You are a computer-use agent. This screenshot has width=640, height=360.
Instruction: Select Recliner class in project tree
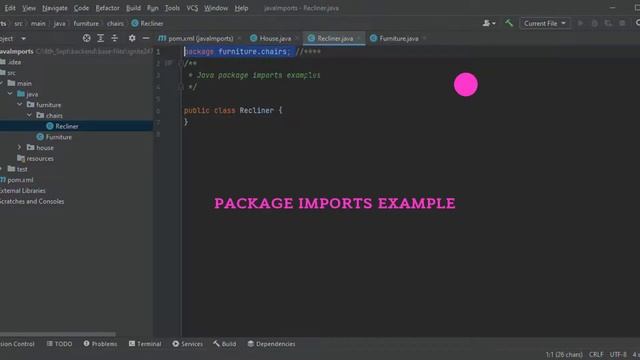[x=67, y=126]
